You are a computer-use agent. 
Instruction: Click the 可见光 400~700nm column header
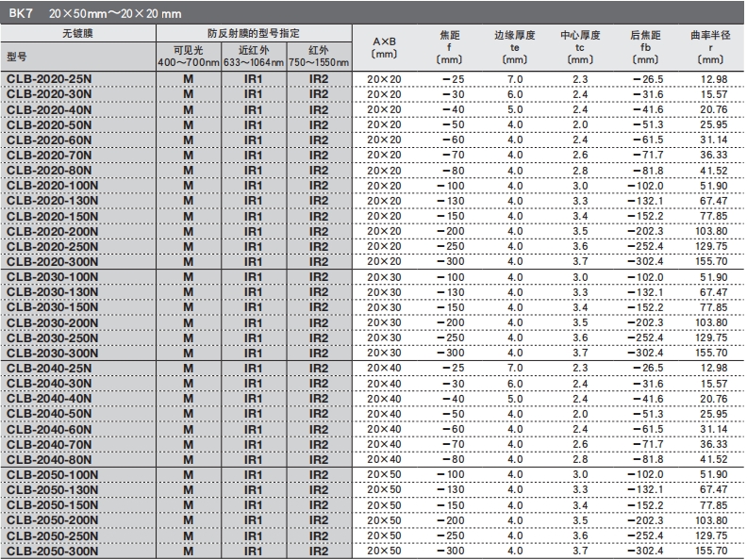[x=189, y=56]
